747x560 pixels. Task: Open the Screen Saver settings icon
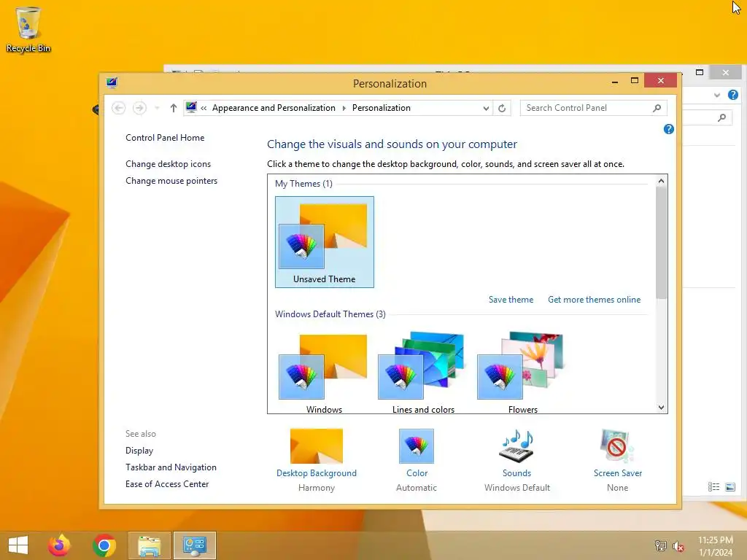point(617,446)
